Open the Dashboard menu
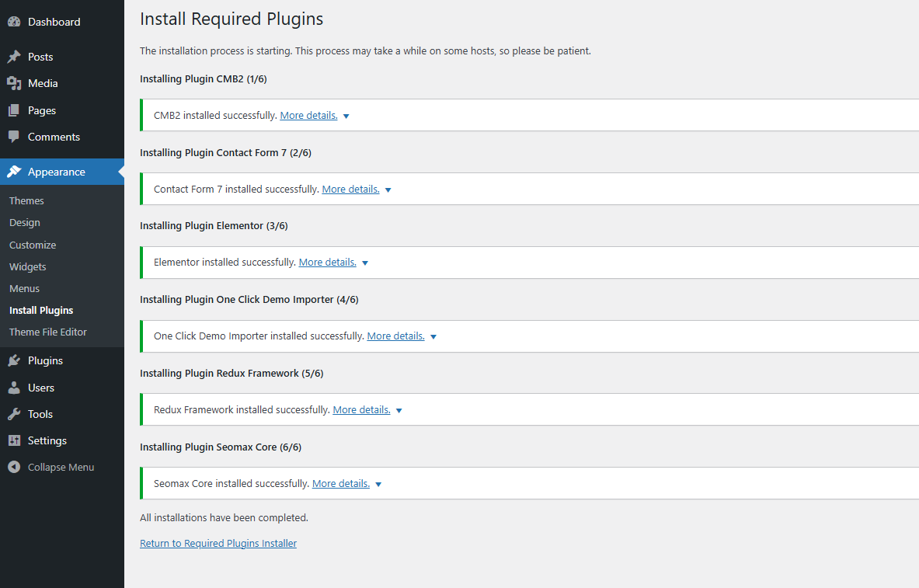 (x=54, y=22)
